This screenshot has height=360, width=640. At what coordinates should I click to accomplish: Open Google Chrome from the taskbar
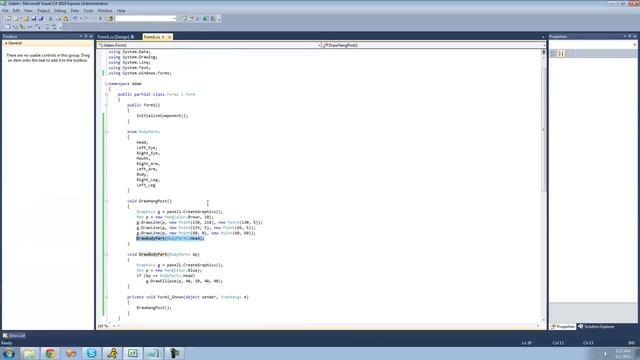click(50, 353)
